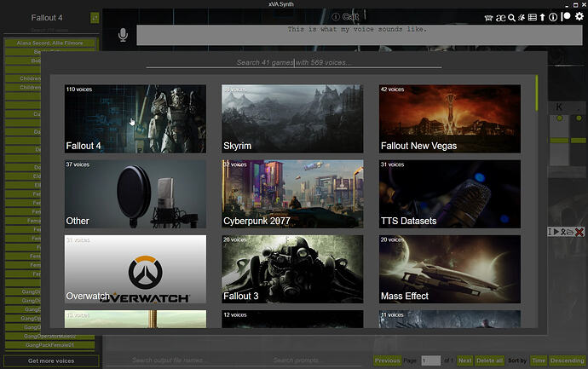Open the batch list icon

point(532,17)
